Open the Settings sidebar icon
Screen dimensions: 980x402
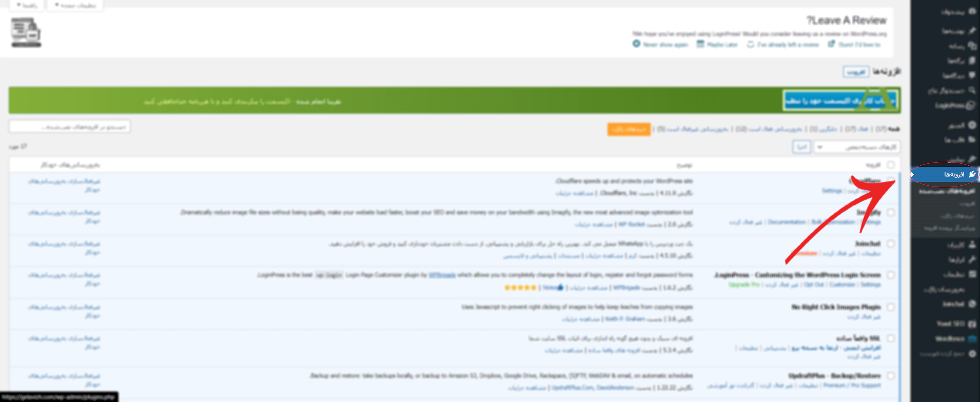pos(972,274)
